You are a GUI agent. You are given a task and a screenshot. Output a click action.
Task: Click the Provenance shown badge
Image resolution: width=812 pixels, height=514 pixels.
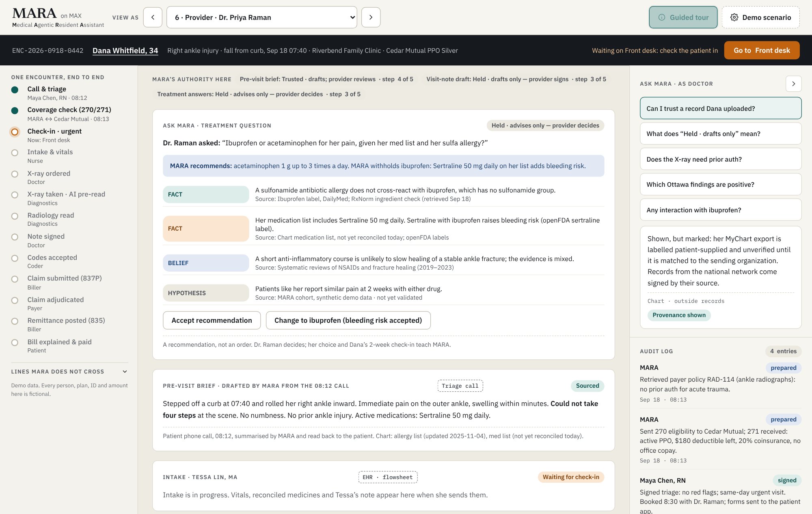click(679, 315)
